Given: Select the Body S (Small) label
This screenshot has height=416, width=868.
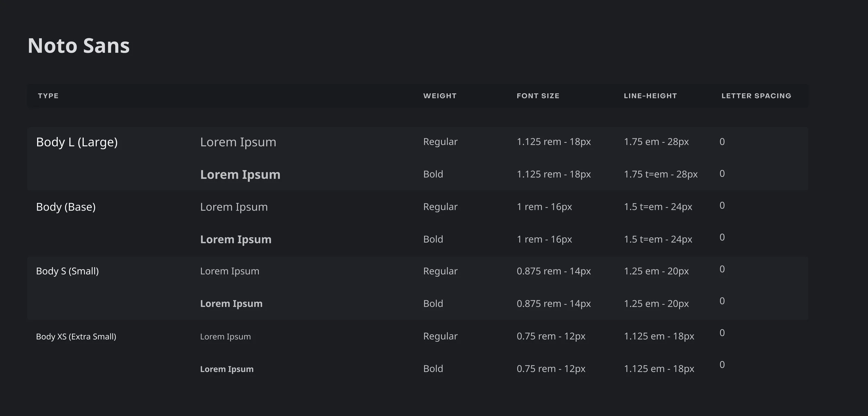Looking at the screenshot, I should click(x=67, y=271).
